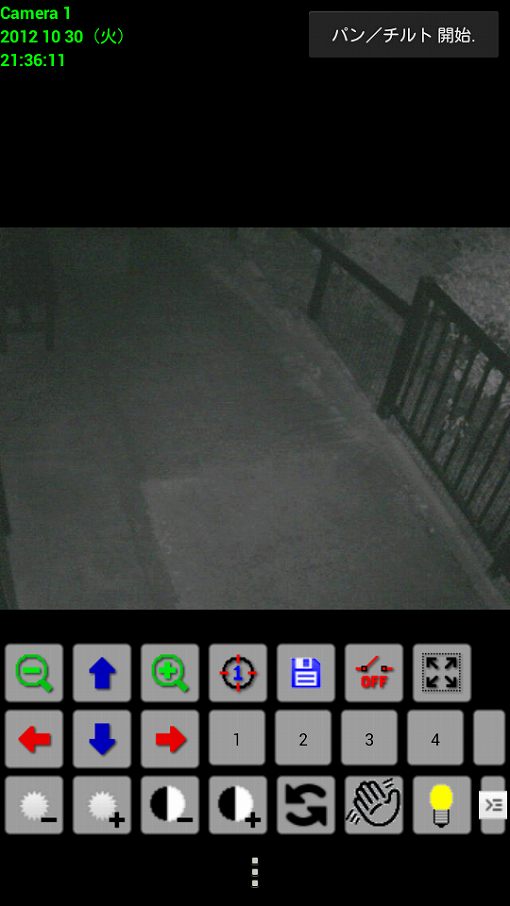Select preset button 1

tap(237, 738)
